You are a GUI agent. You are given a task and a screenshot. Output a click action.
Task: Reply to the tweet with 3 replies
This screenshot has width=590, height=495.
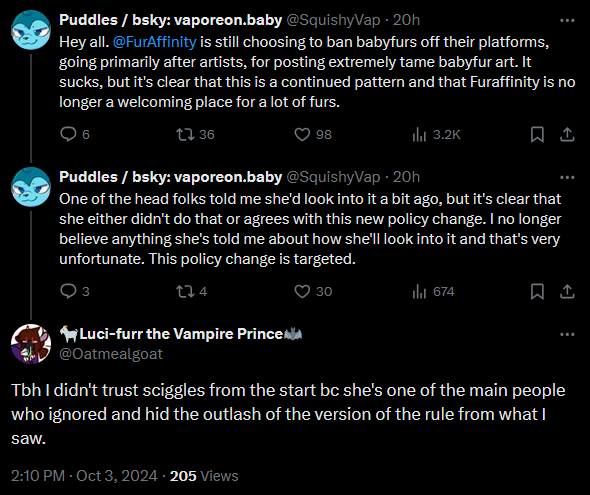75,291
